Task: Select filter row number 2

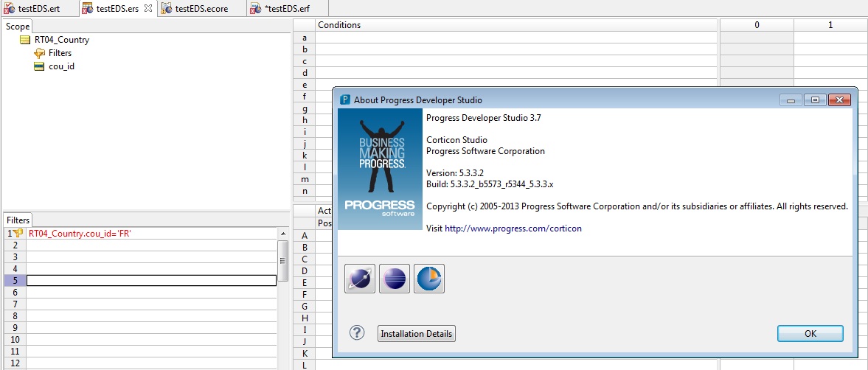Action: point(15,245)
